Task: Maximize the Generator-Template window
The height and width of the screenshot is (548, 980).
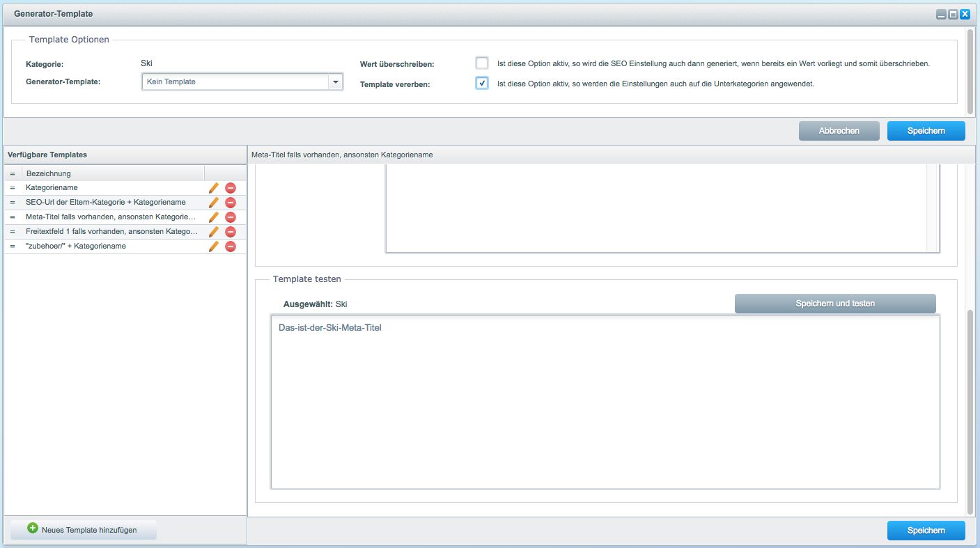Action: click(x=953, y=14)
